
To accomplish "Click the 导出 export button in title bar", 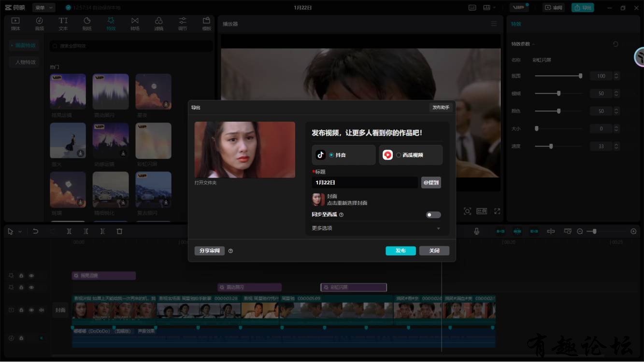I will coord(583,8).
